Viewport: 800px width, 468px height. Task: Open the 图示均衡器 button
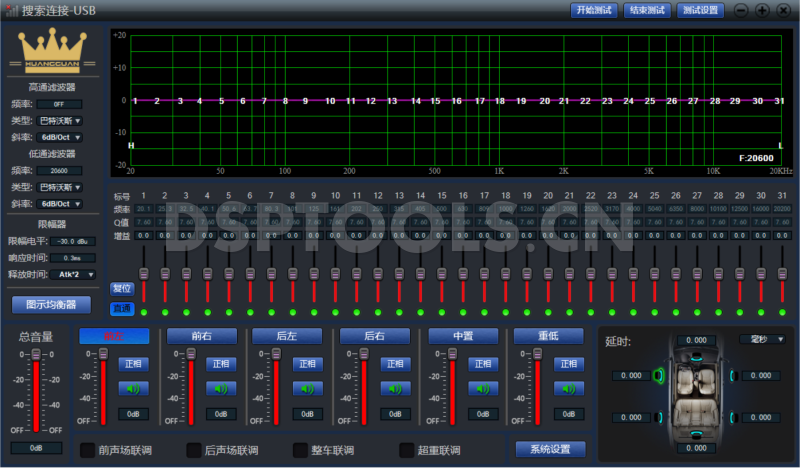point(52,305)
